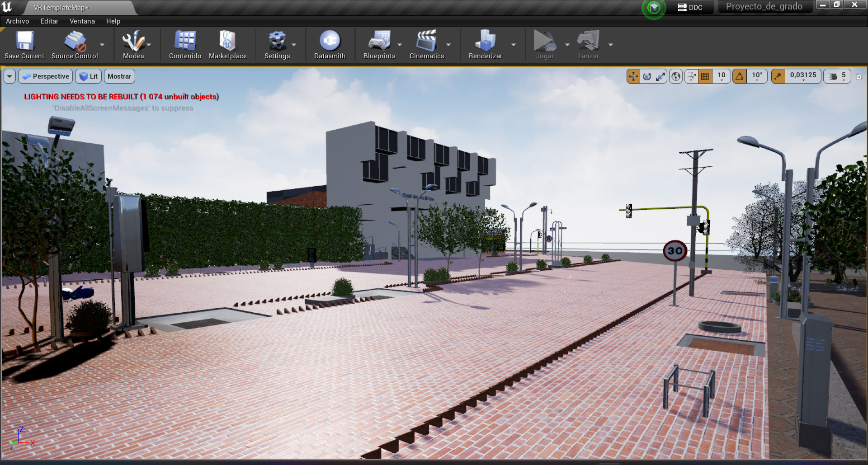The height and width of the screenshot is (465, 868).
Task: Click the Perspective view mode button
Action: tap(46, 76)
